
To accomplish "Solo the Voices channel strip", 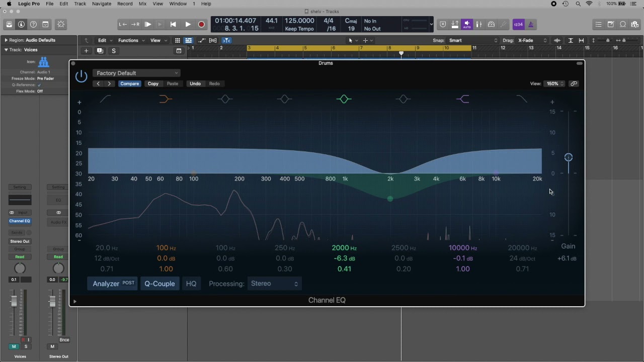I will coord(26,346).
